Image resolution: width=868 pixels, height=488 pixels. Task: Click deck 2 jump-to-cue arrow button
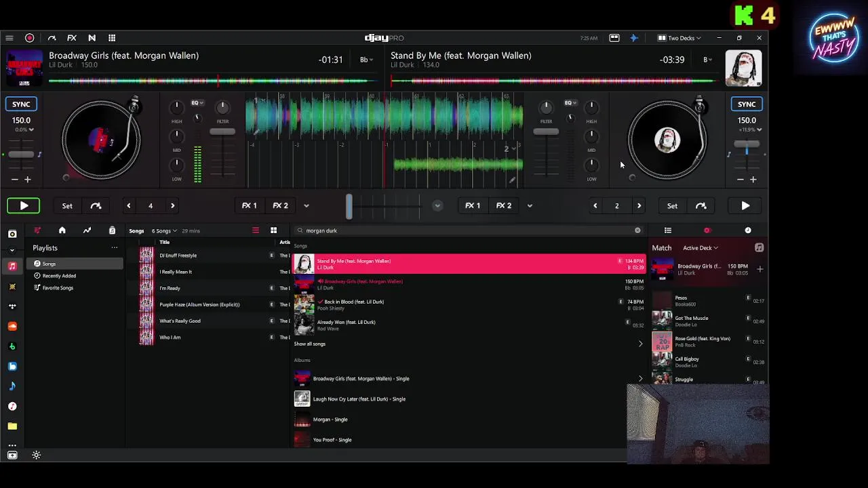point(701,205)
